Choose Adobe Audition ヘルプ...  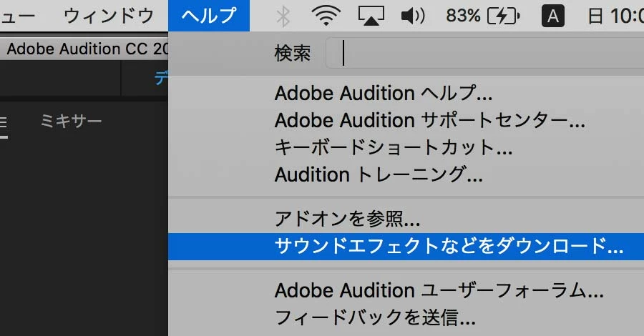[x=406, y=93]
